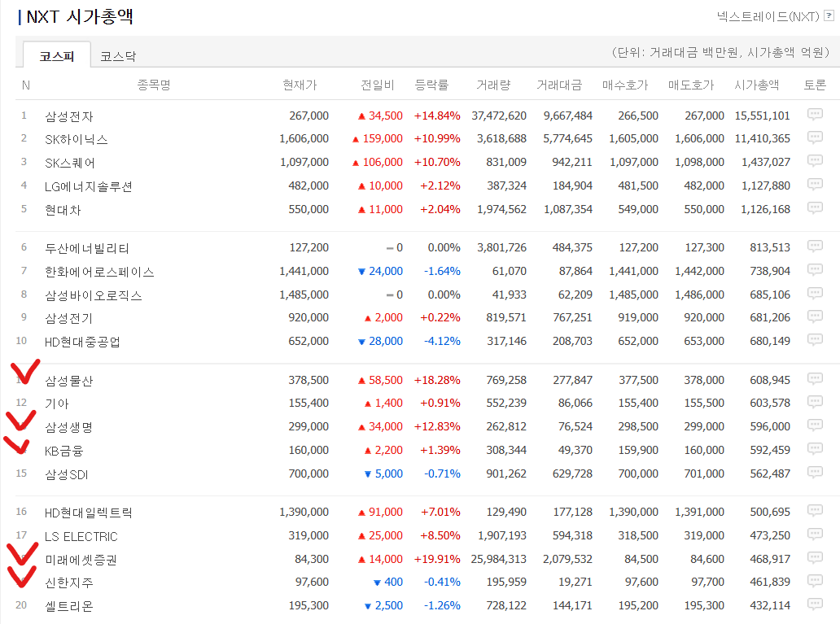Viewport: 840px width, 624px height.
Task: Click the 전일비 column header
Action: [x=378, y=85]
